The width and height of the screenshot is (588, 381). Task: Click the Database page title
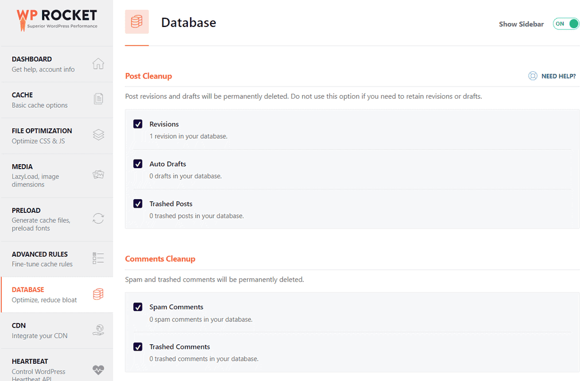[x=188, y=22]
